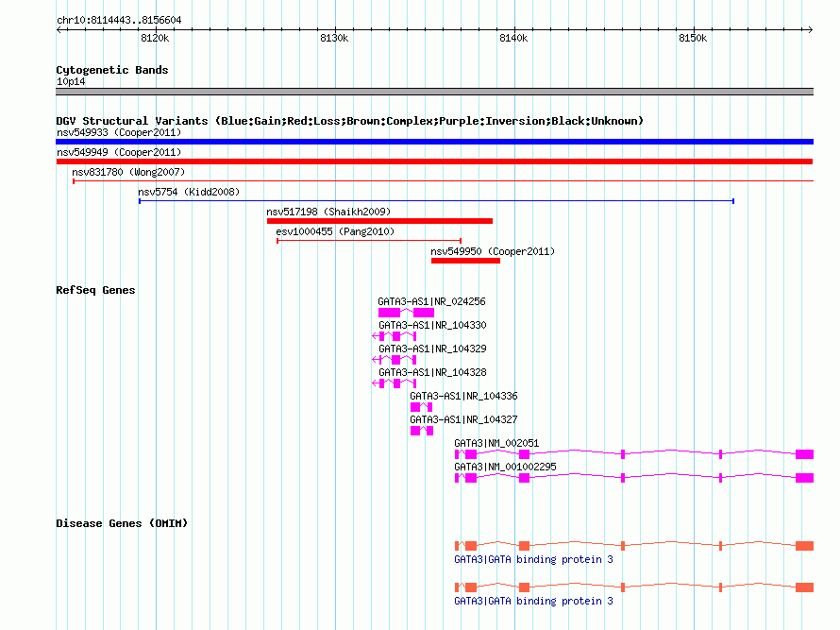Click the nsv831780 (Wong2007) label

(x=128, y=172)
